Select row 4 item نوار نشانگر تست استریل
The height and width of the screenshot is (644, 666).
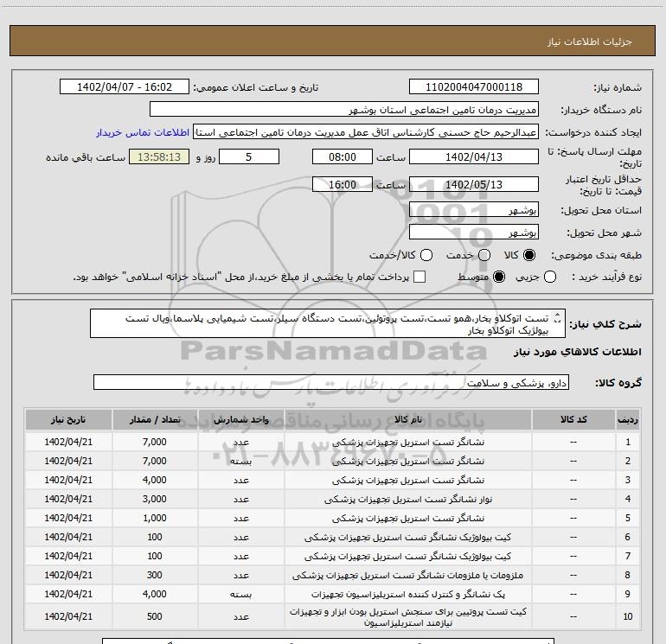(407, 500)
